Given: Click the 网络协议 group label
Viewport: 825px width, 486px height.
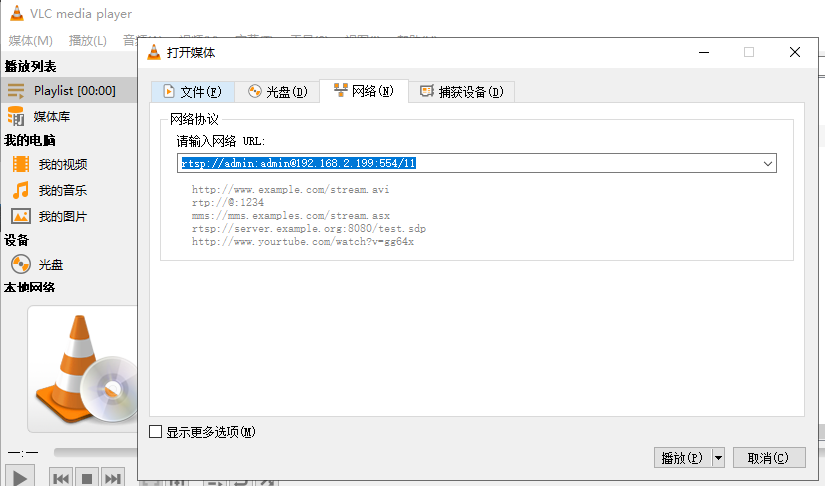Looking at the screenshot, I should coord(194,119).
